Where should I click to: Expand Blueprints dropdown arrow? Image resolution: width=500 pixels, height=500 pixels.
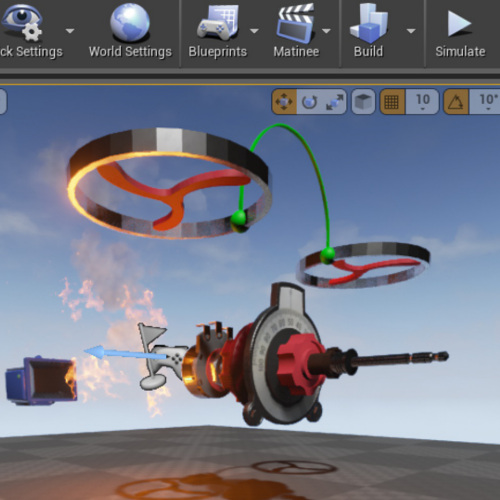(x=254, y=31)
